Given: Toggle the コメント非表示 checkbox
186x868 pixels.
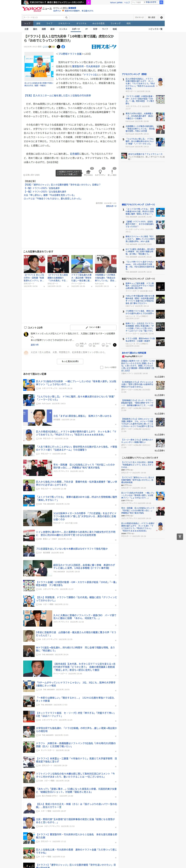Looking at the screenshot, I should click(102, 367).
